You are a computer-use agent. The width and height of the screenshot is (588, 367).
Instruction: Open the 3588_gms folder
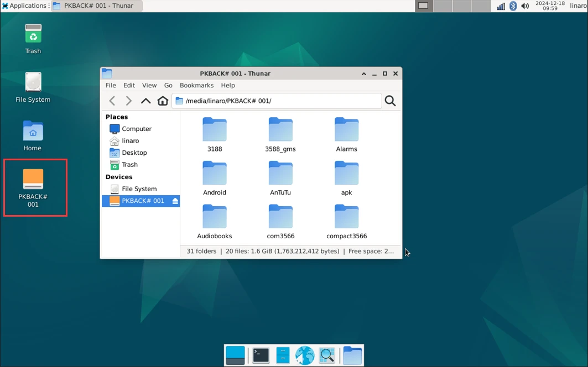point(280,134)
